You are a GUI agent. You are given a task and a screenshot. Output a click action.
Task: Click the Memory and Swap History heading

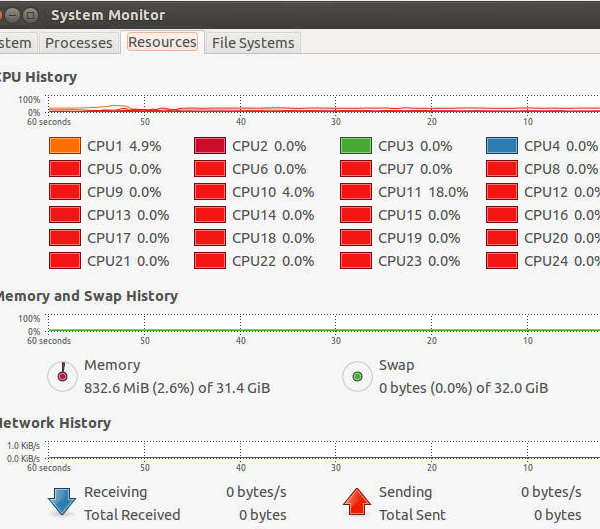tap(88, 296)
